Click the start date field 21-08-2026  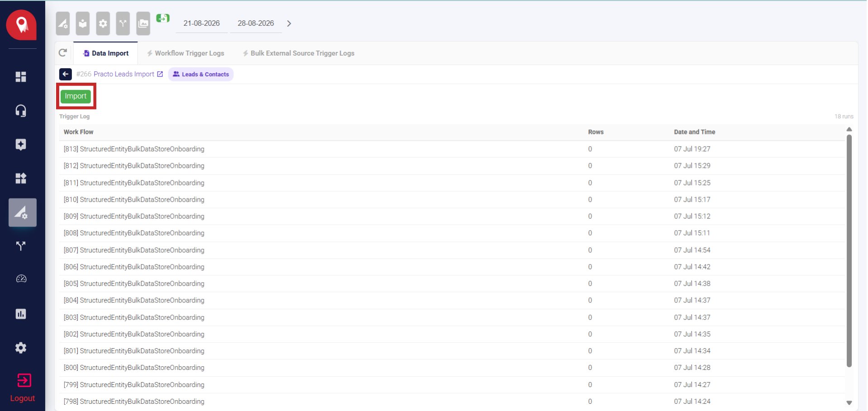coord(202,24)
